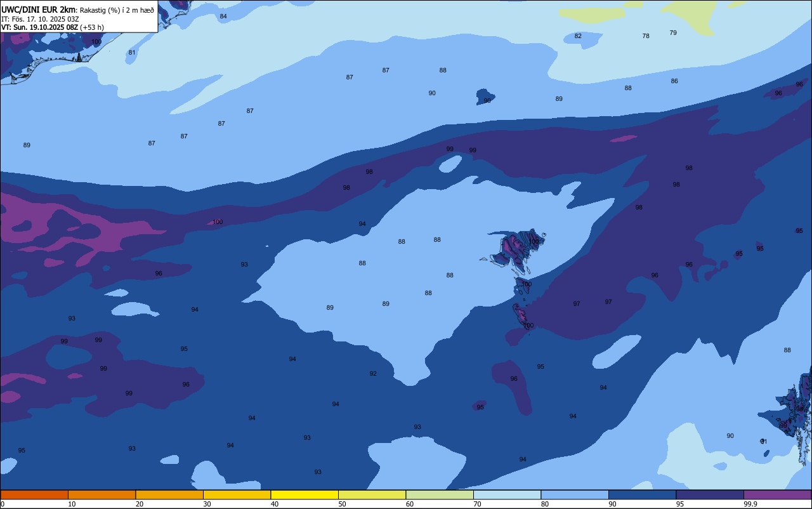The image size is (812, 509).
Task: Click the map humidity value '92'
Action: pos(373,374)
